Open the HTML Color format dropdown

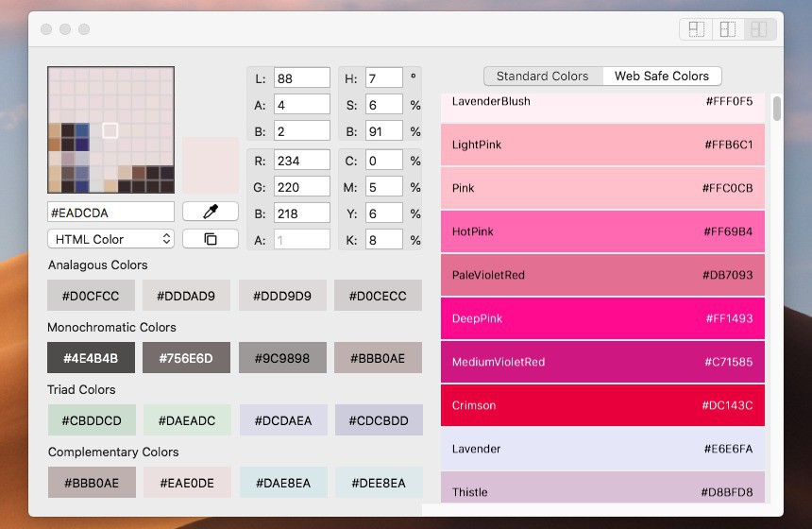pyautogui.click(x=111, y=239)
